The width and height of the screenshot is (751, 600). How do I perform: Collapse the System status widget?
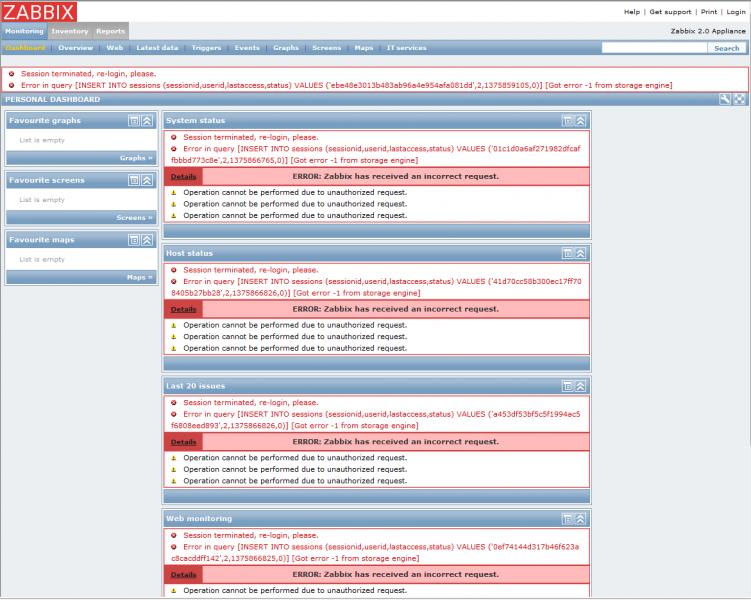(580, 121)
